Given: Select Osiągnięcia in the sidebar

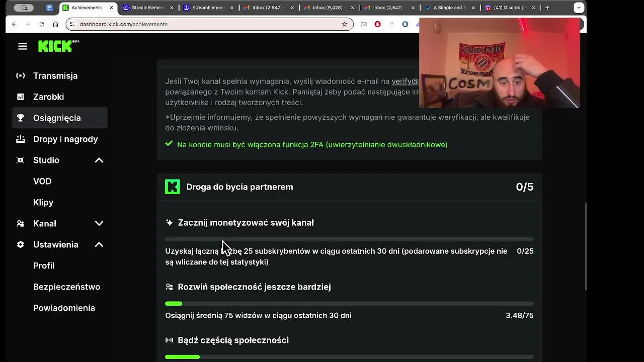Looking at the screenshot, I should tap(60, 118).
